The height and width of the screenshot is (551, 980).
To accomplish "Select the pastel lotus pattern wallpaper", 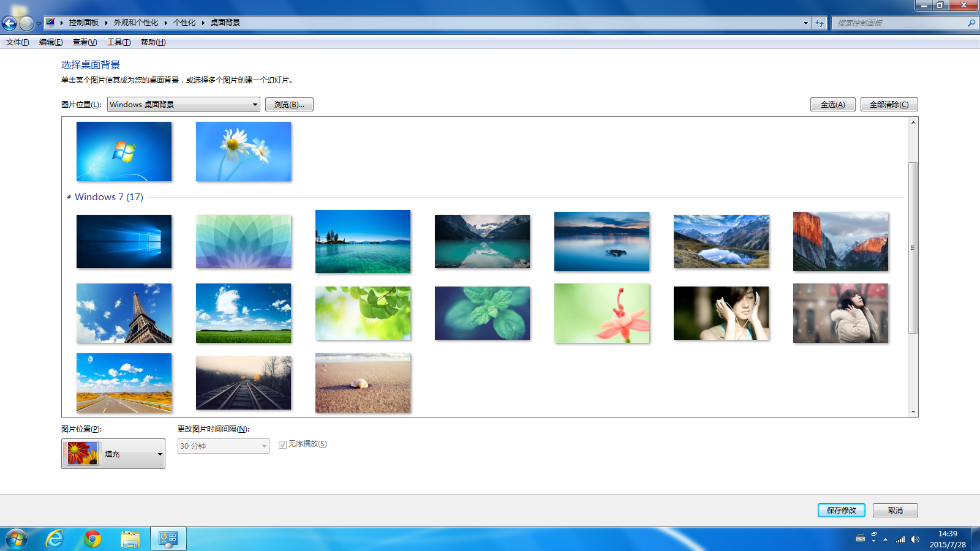I will coord(243,241).
